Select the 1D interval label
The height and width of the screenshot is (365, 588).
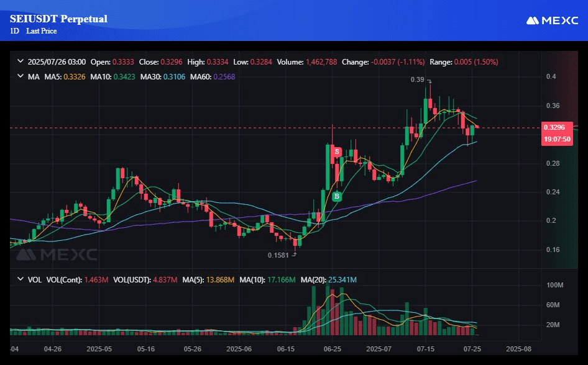(14, 31)
